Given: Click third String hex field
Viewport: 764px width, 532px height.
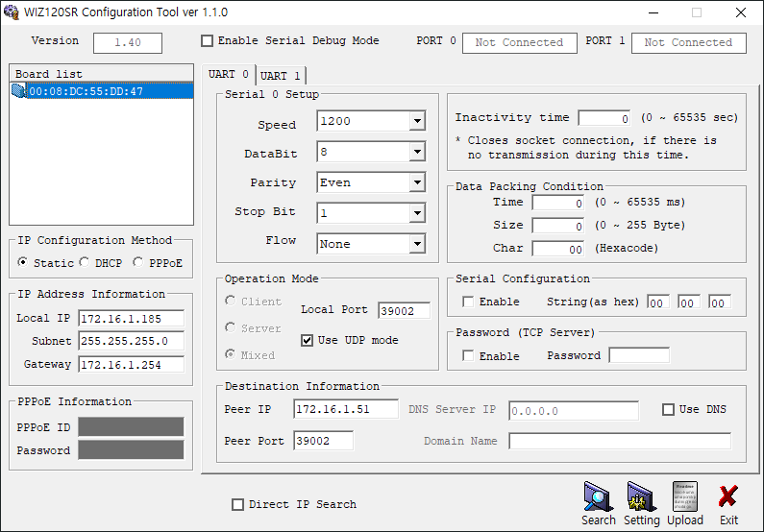Looking at the screenshot, I should (720, 302).
